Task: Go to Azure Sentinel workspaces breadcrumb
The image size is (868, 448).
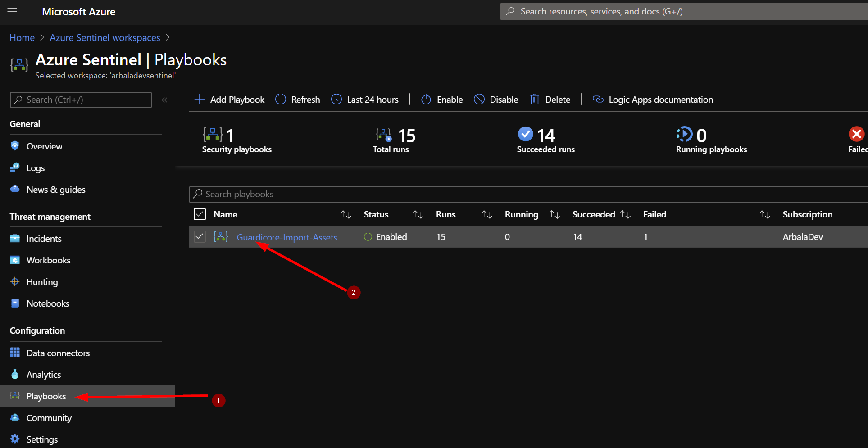Action: coord(105,37)
